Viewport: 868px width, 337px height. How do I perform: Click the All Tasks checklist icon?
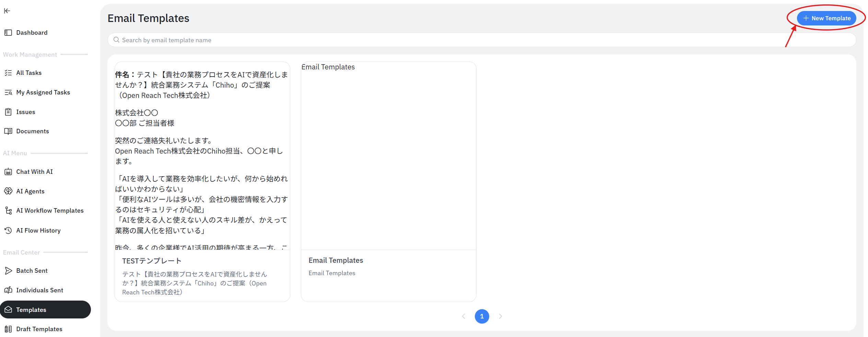point(8,73)
